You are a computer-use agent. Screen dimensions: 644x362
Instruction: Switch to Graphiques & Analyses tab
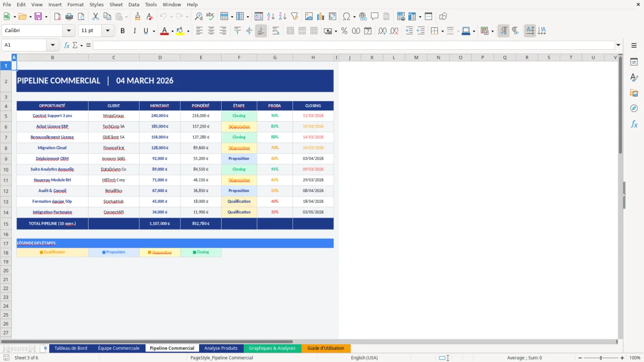point(272,348)
